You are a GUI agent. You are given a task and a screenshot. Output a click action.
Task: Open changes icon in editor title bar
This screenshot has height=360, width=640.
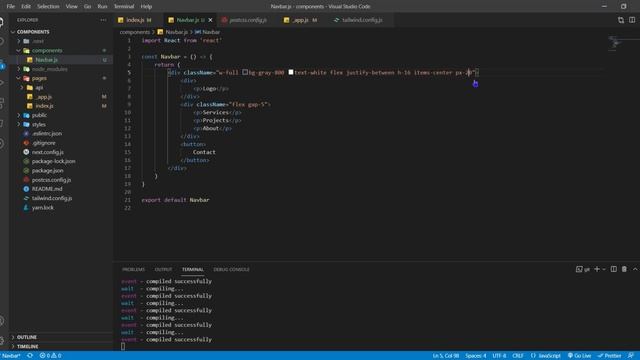(621, 20)
